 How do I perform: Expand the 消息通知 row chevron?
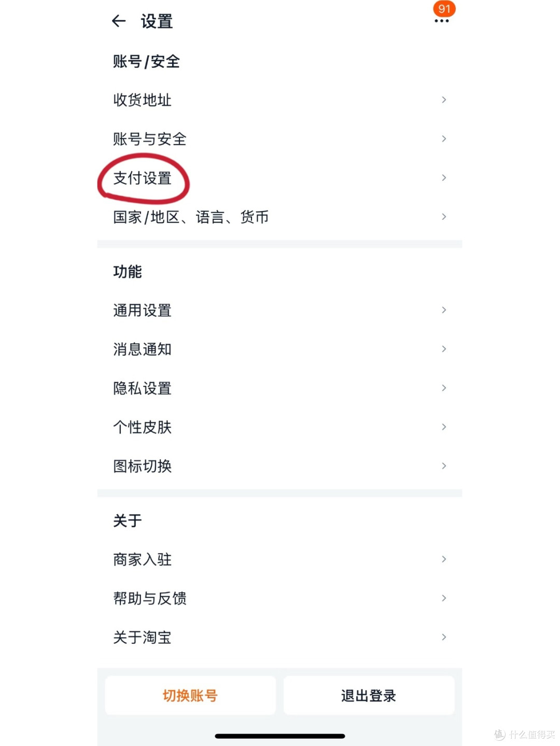pyautogui.click(x=444, y=349)
